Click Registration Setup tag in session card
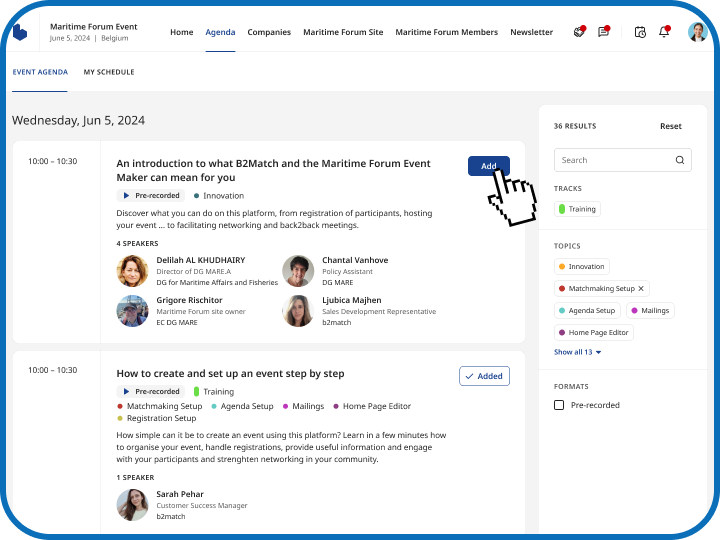This screenshot has height=540, width=720. point(157,418)
